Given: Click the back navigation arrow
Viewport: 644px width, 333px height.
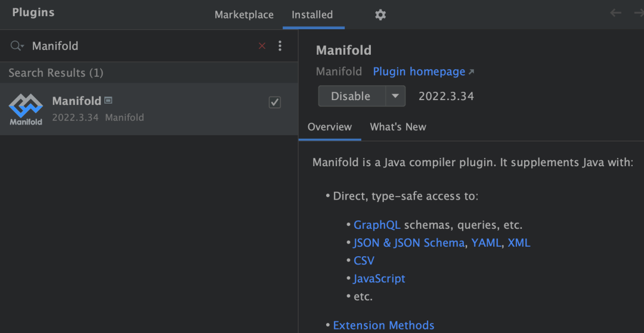Looking at the screenshot, I should coord(615,13).
